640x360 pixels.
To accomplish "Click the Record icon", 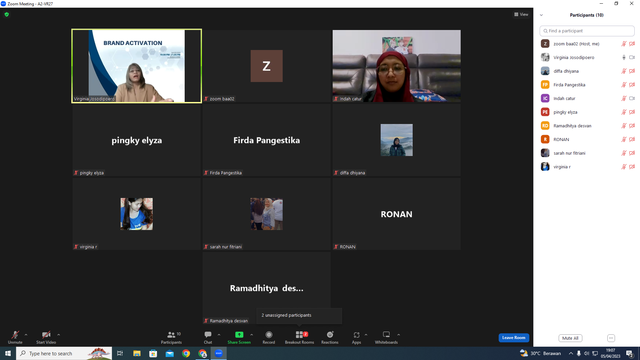I will click(269, 335).
